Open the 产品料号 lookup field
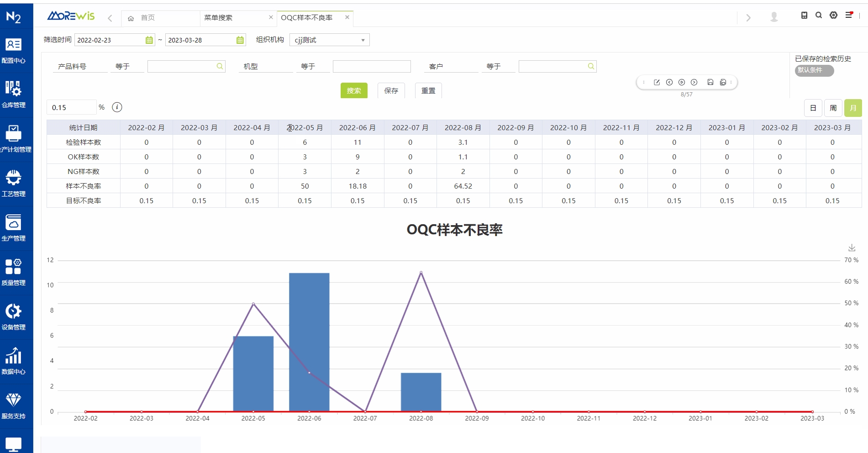 point(186,67)
